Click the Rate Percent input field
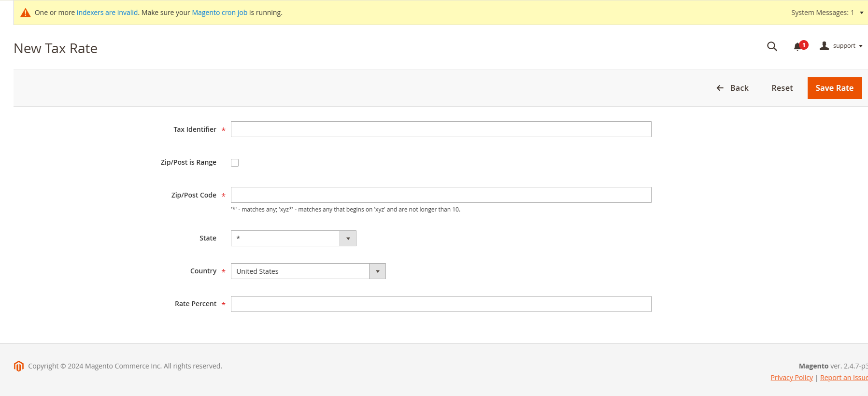 [441, 304]
